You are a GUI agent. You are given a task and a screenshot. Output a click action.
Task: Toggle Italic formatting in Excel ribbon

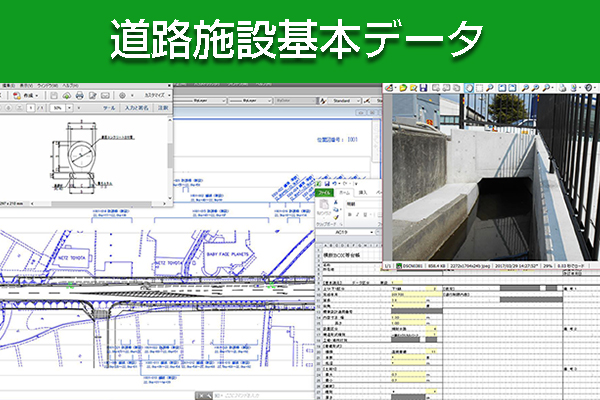[357, 215]
